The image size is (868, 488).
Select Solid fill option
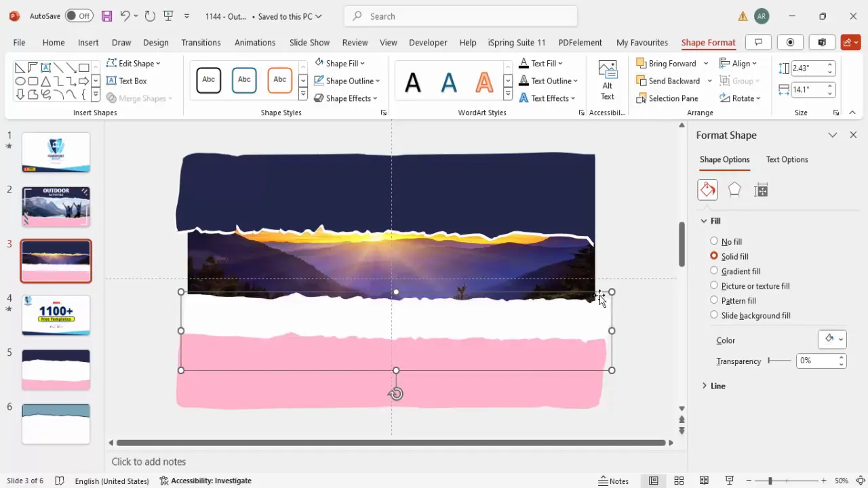[729, 256]
